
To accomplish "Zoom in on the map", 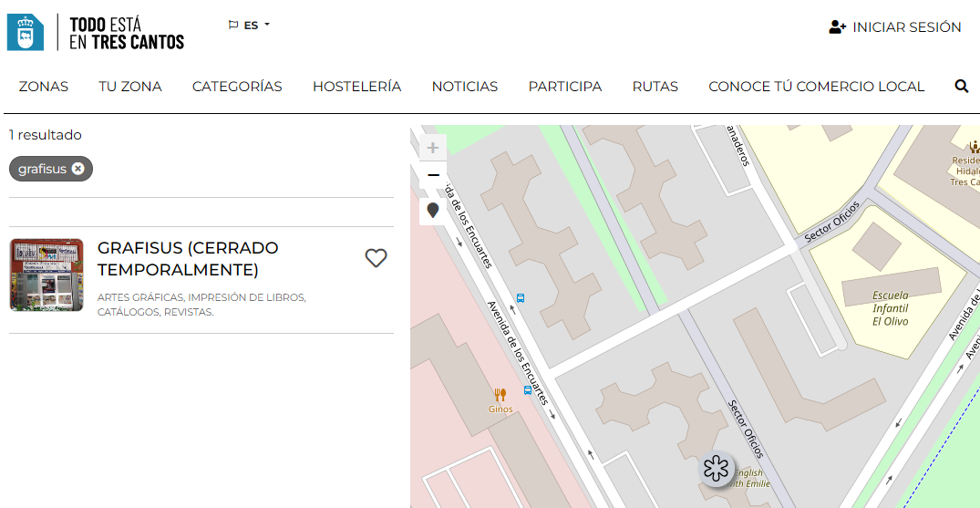I will (x=433, y=148).
